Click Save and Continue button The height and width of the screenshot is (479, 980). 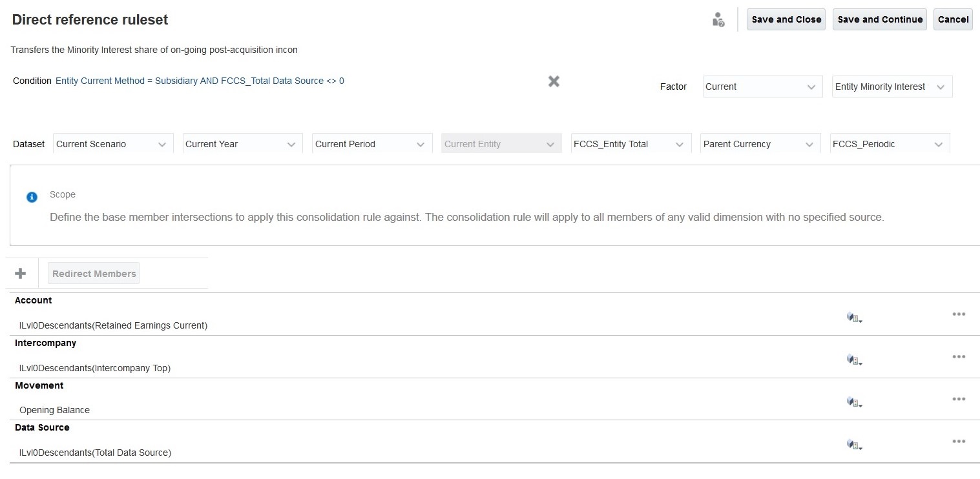click(x=880, y=19)
